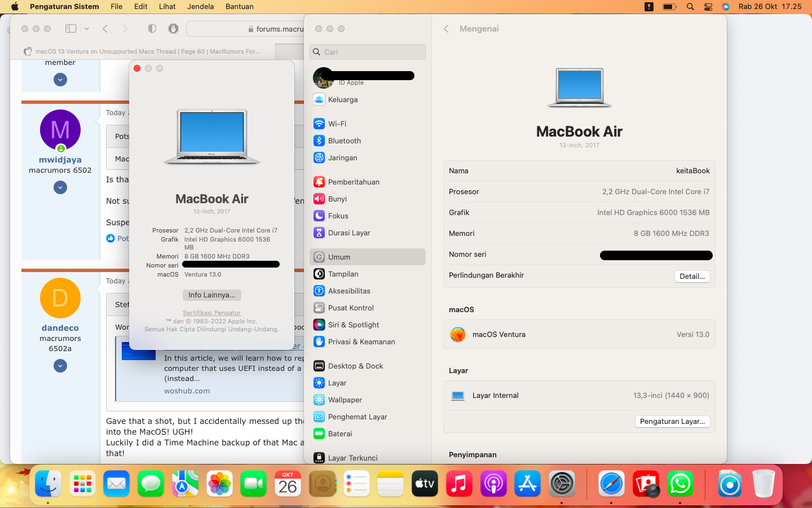Screen dimensions: 812x508
Task: Expand mwidjaya user info chevron
Action: (x=60, y=187)
